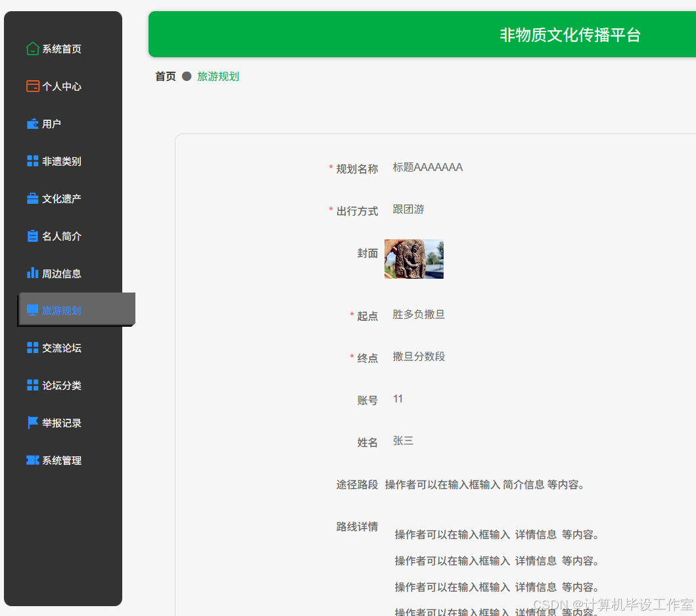Open the 系统首页 menu item
Screen dimensions: 696x616
[63, 49]
